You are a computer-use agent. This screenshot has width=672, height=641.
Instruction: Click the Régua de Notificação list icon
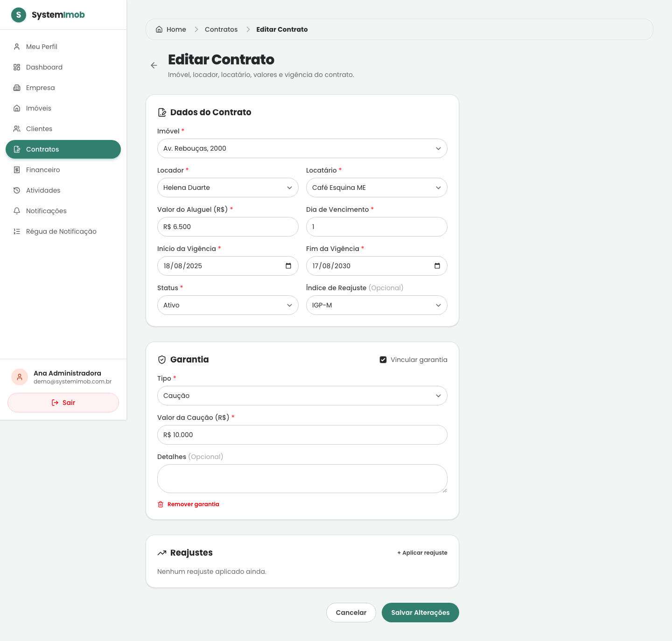coord(17,231)
